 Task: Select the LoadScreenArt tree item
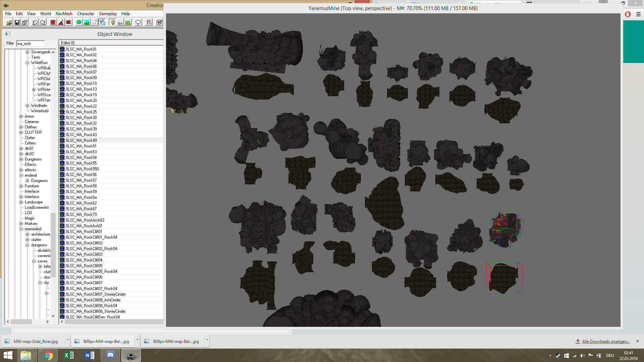coord(37,207)
